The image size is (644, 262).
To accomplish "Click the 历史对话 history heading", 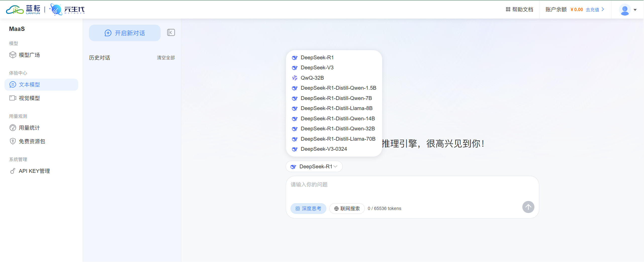I will point(100,58).
